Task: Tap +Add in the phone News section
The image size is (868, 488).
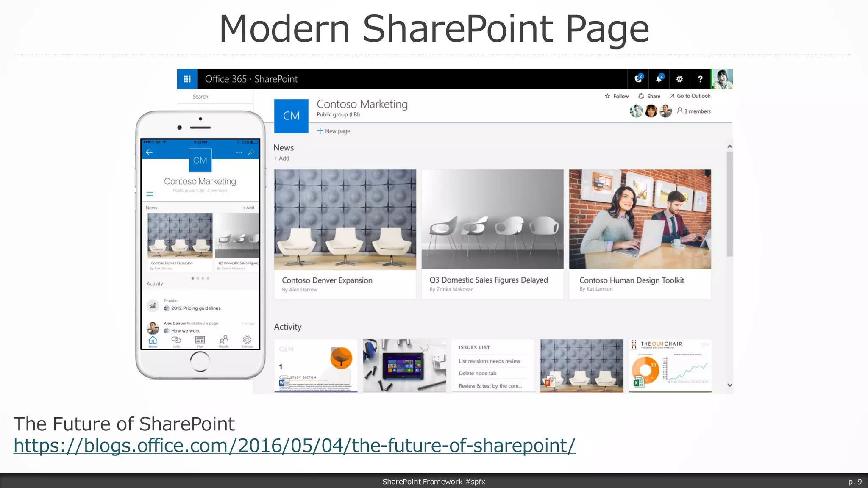Action: [x=248, y=208]
